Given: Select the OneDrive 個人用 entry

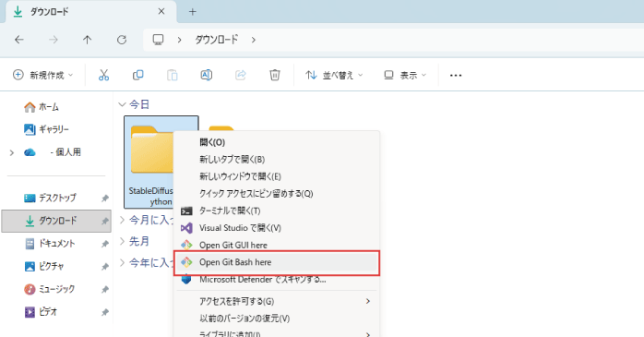Looking at the screenshot, I should (x=53, y=152).
